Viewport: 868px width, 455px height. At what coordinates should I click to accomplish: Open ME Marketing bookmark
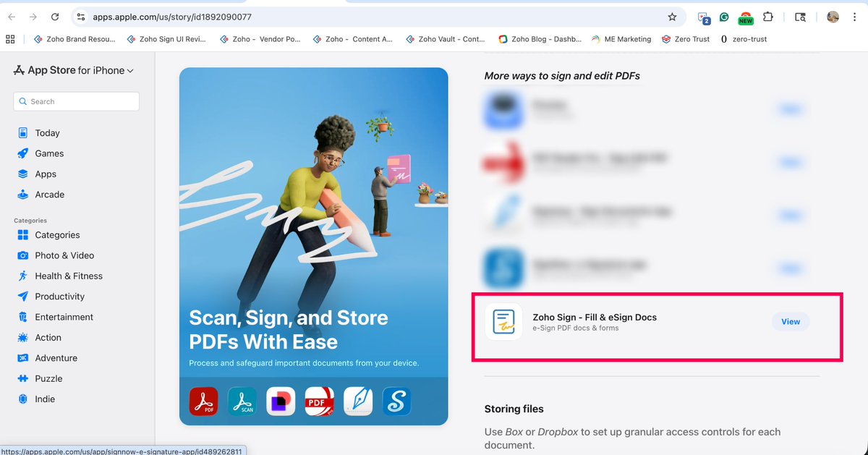(621, 39)
